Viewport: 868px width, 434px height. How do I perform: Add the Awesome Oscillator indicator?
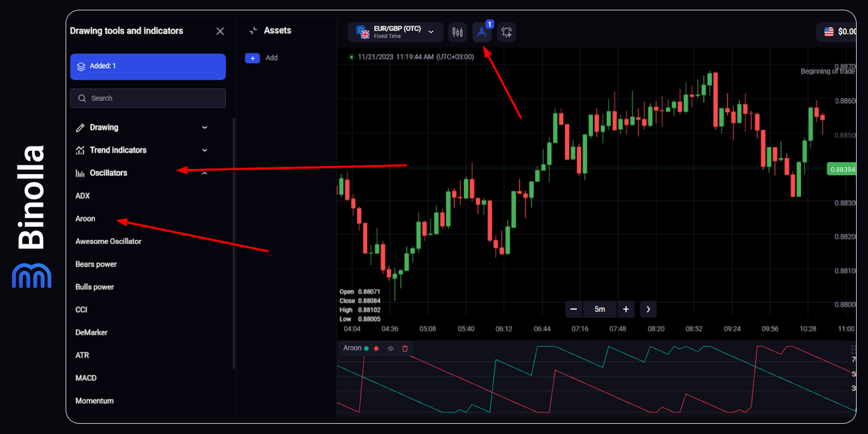pos(108,241)
